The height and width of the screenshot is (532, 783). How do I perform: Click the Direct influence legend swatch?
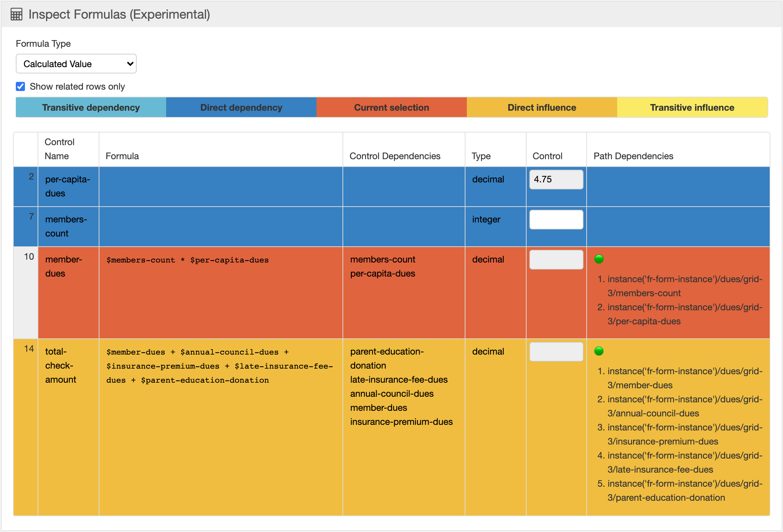pos(542,108)
